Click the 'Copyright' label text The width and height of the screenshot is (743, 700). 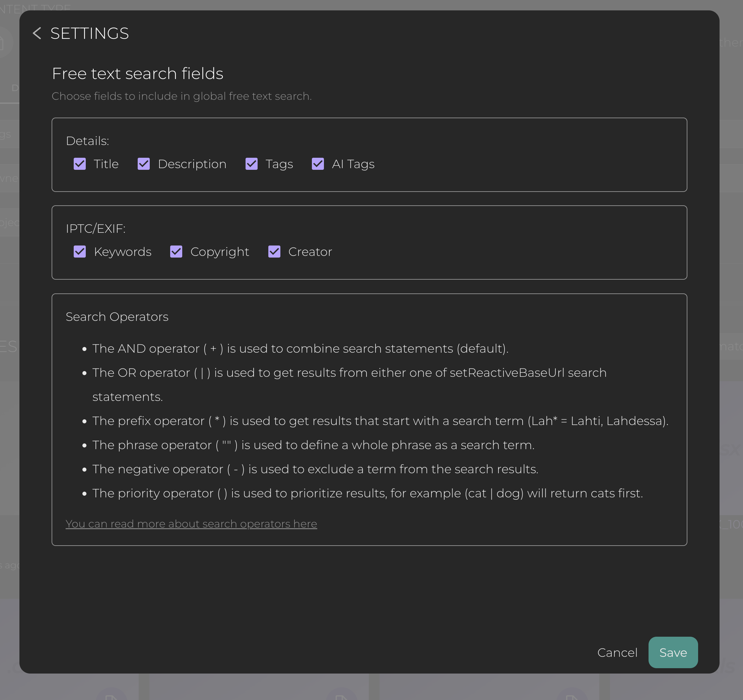point(220,252)
